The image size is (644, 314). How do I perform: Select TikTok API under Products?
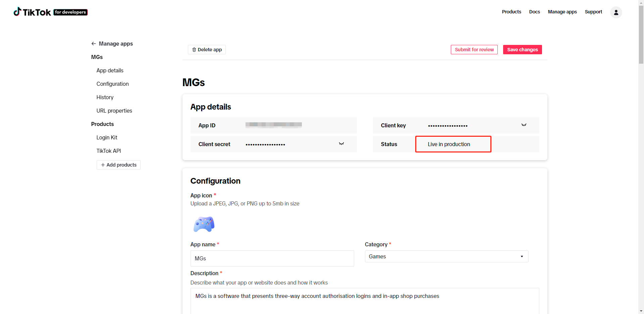109,151
